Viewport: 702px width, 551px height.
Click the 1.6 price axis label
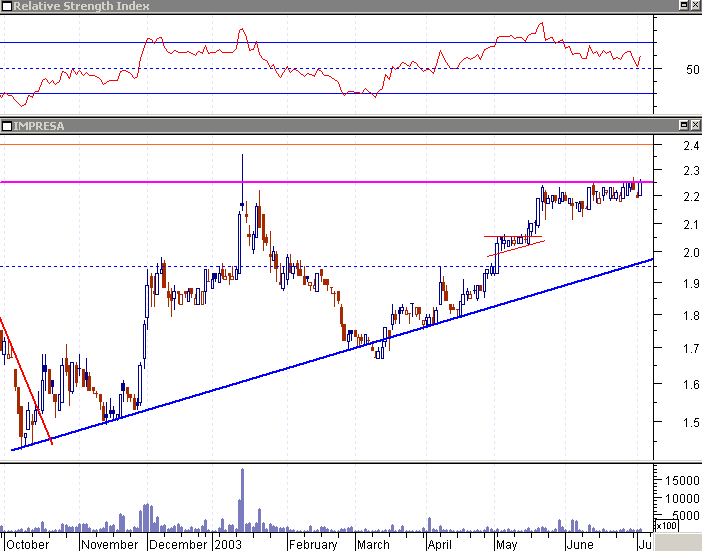691,384
